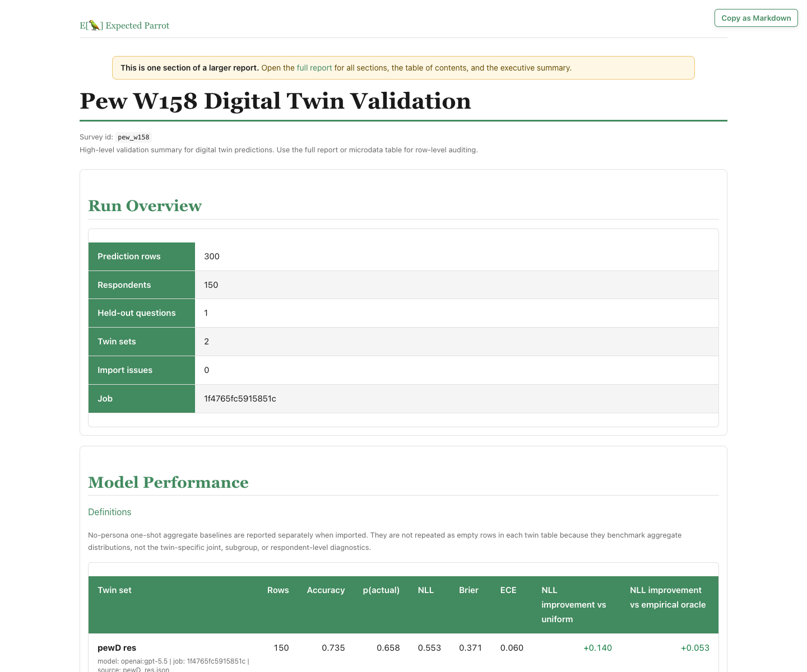The image size is (807, 672).
Task: Select the pewD res twin set name
Action: [x=117, y=648]
